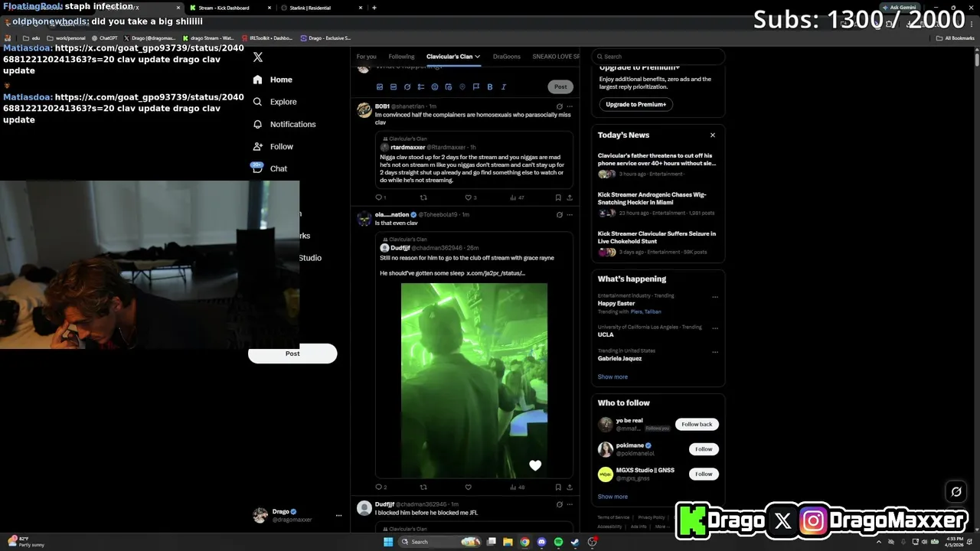The width and height of the screenshot is (980, 551).
Task: Ask Grok about BOB1's post
Action: click(x=559, y=106)
